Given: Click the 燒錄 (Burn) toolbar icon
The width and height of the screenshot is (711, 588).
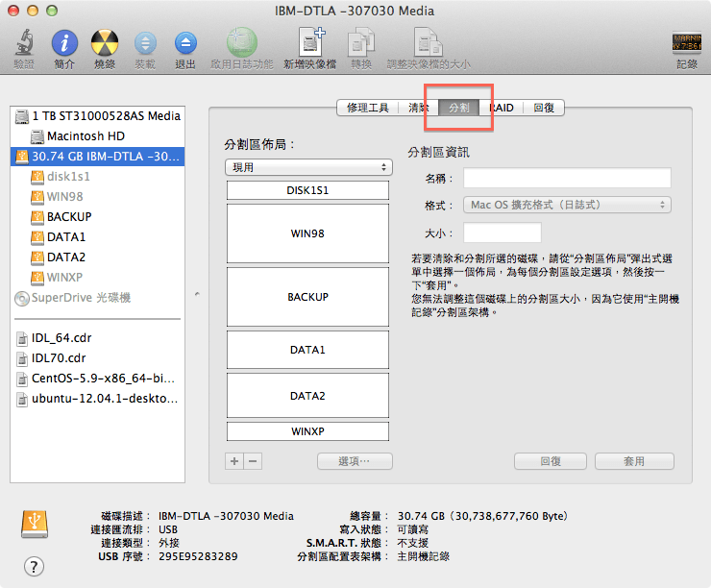Looking at the screenshot, I should coord(105,43).
